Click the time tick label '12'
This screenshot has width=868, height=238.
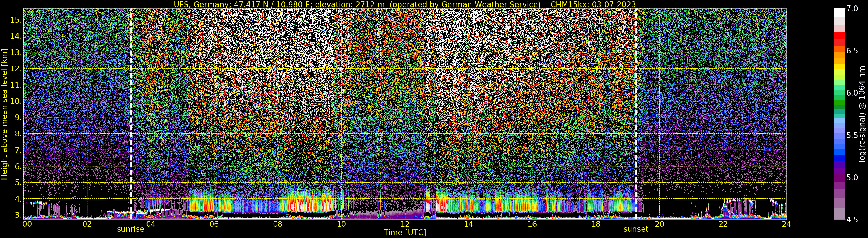(x=405, y=224)
